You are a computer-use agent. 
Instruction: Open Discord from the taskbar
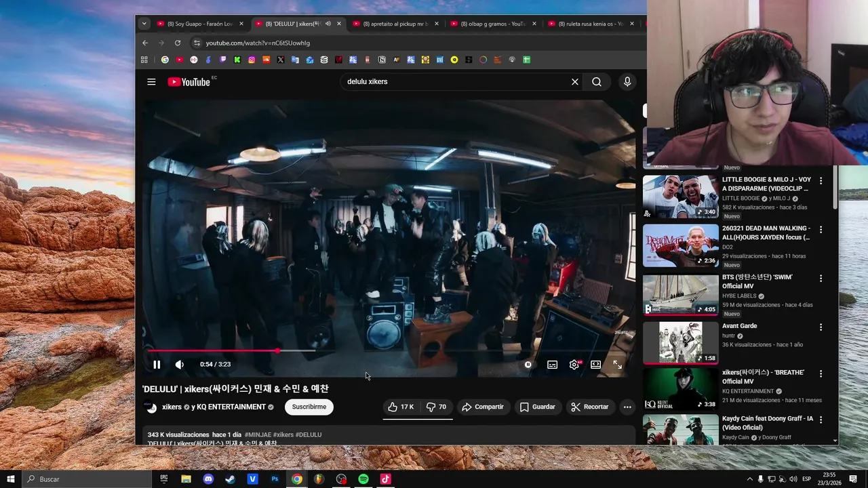click(208, 479)
